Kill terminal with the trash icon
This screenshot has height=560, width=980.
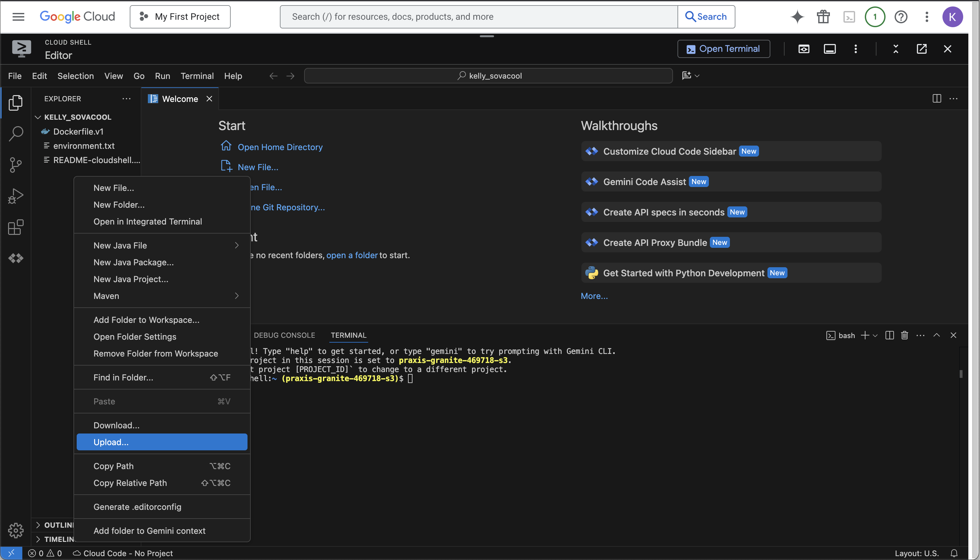coord(904,335)
